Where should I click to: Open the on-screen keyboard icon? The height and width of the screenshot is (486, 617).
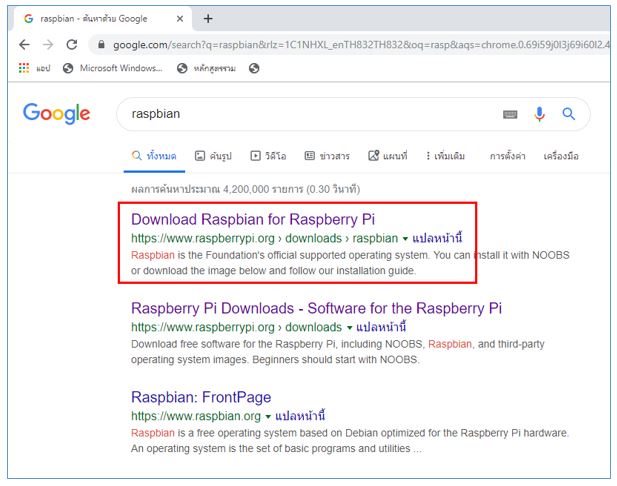[x=510, y=114]
